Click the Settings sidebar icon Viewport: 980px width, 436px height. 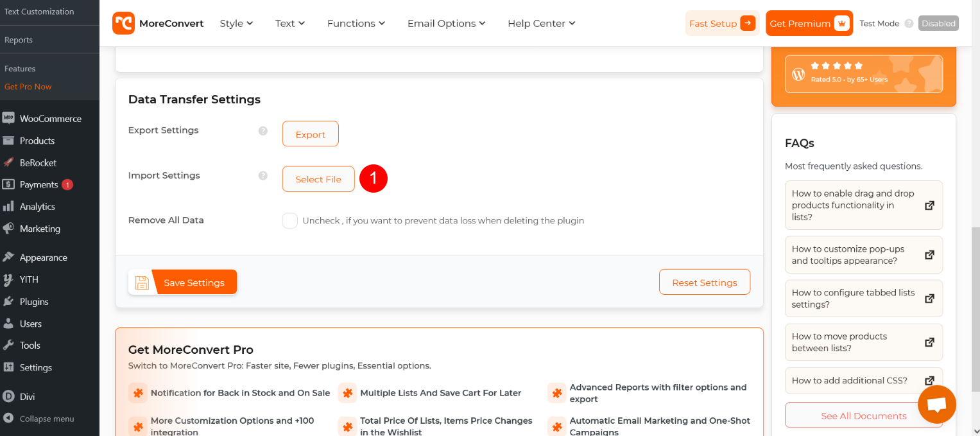(8, 367)
